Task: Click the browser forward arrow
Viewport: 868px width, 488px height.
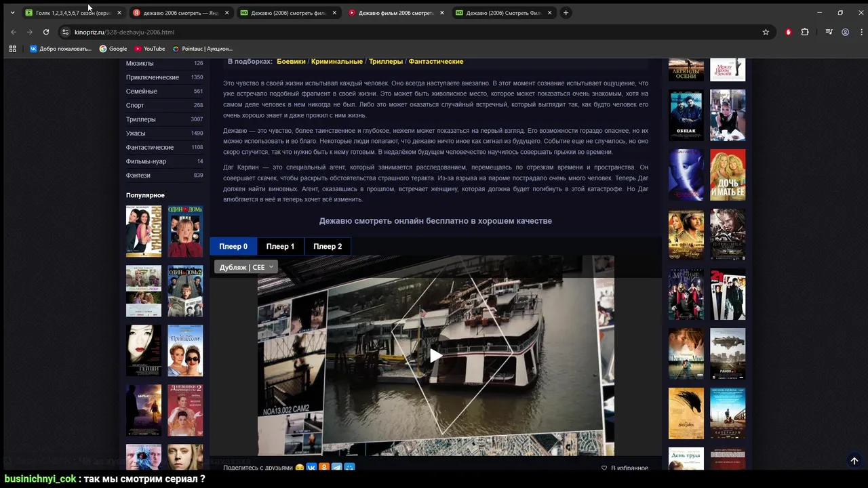Action: coord(29,32)
